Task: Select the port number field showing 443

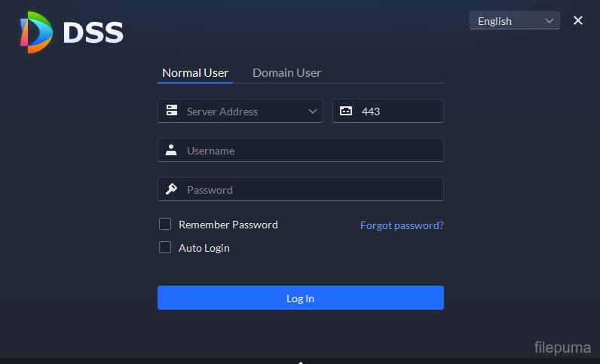Action: coord(398,111)
